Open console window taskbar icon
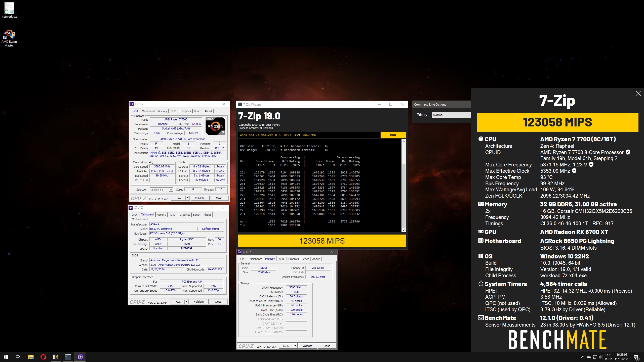This screenshot has height=362, width=644. pos(68,357)
